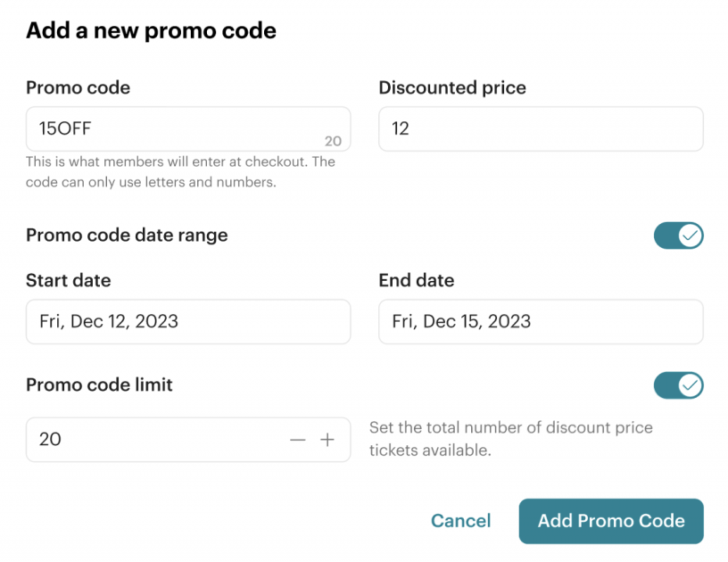The width and height of the screenshot is (728, 562).
Task: Click the 'Start date' label
Action: point(69,280)
